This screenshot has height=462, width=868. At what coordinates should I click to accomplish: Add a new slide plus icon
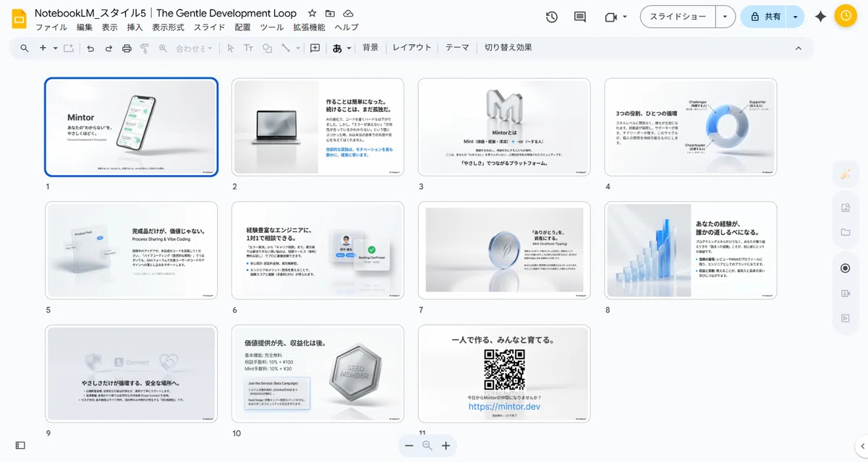[43, 48]
